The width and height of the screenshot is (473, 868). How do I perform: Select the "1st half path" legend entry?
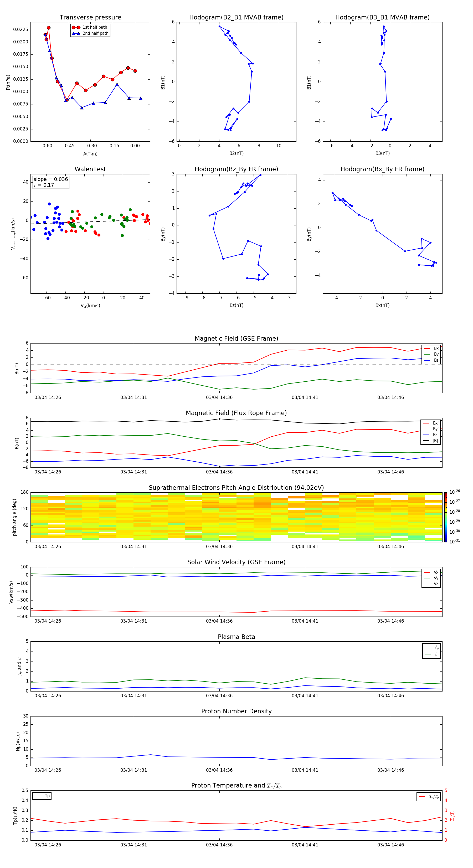pos(90,27)
